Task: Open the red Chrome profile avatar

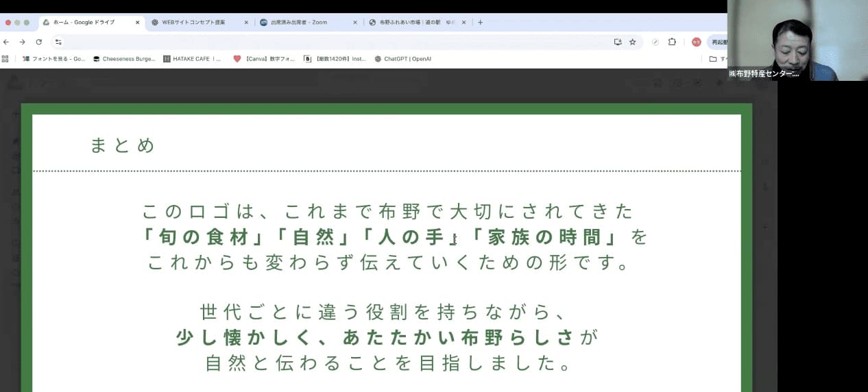Action: [x=696, y=42]
